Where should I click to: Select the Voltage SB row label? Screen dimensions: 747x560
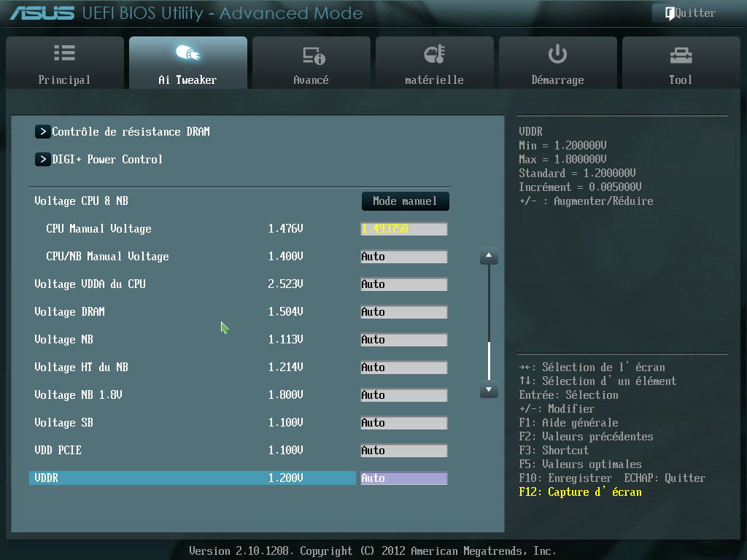pos(64,422)
